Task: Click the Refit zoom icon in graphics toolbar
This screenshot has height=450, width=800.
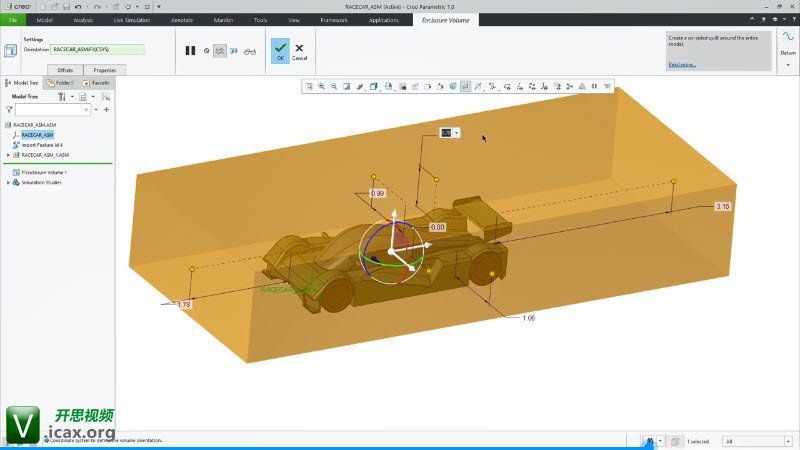Action: [309, 87]
